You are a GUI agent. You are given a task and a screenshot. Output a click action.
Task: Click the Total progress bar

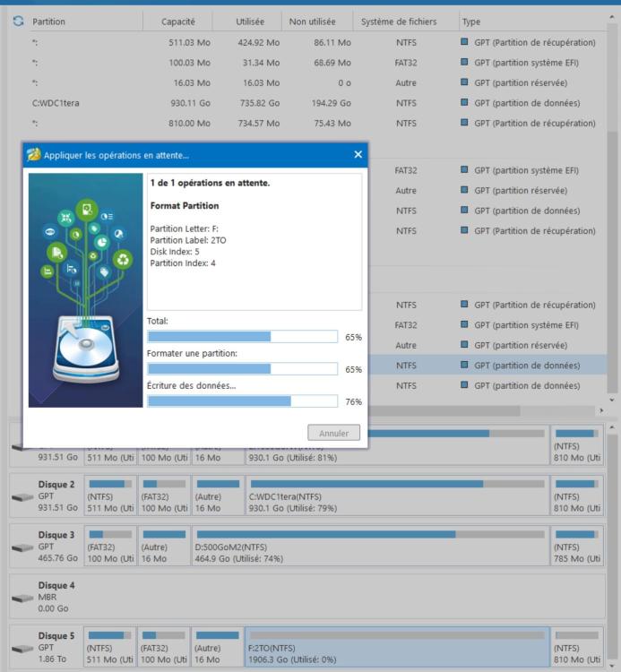click(242, 337)
